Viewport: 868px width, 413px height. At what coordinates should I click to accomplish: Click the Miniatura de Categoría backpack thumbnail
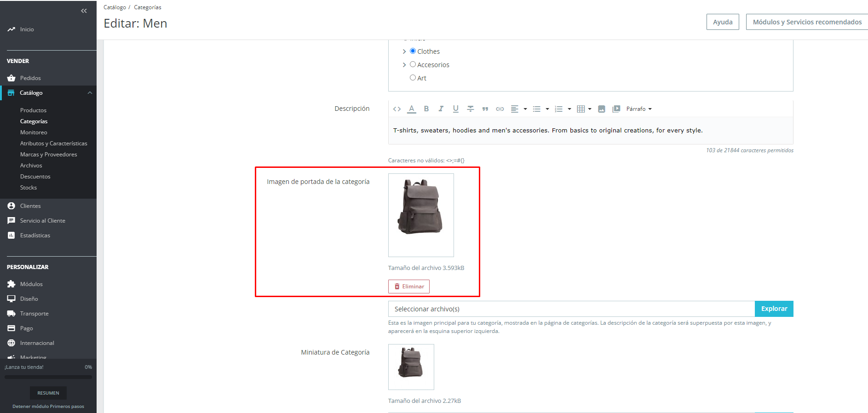coord(411,367)
